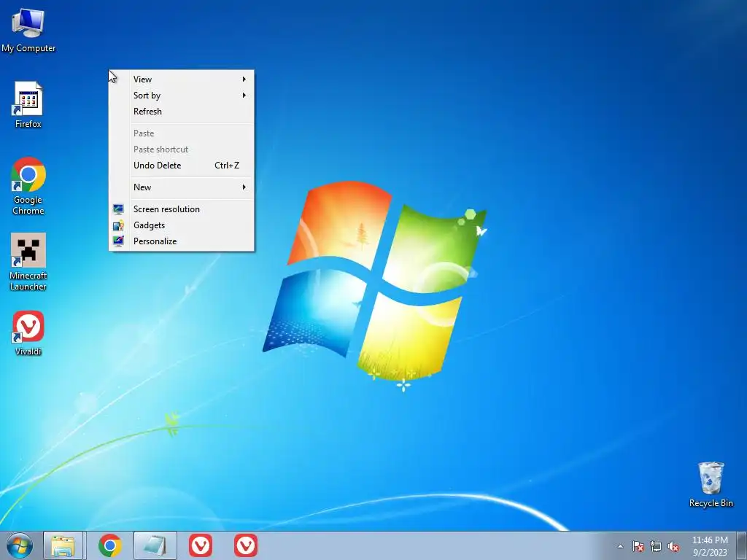This screenshot has height=560, width=747.
Task: Show hidden system tray icons
Action: [x=620, y=546]
